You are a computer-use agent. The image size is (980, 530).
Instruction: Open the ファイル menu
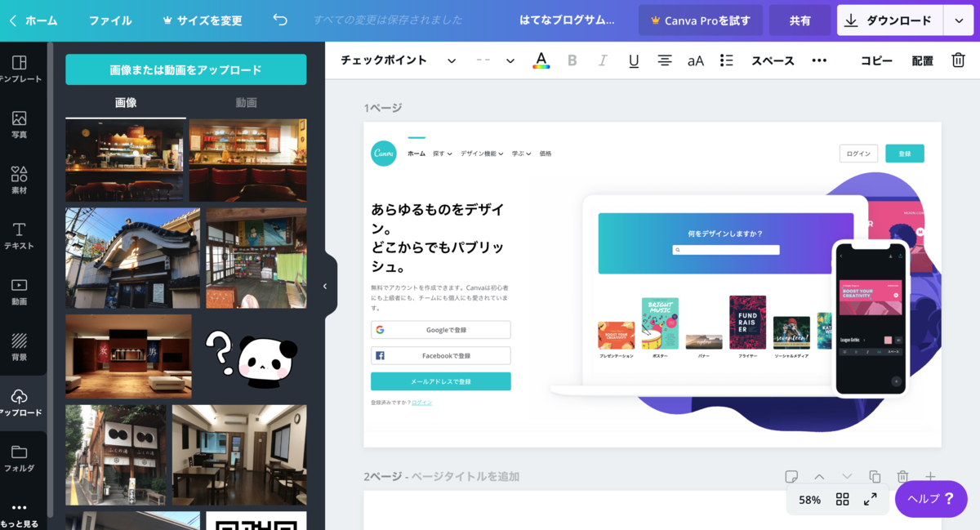point(110,20)
